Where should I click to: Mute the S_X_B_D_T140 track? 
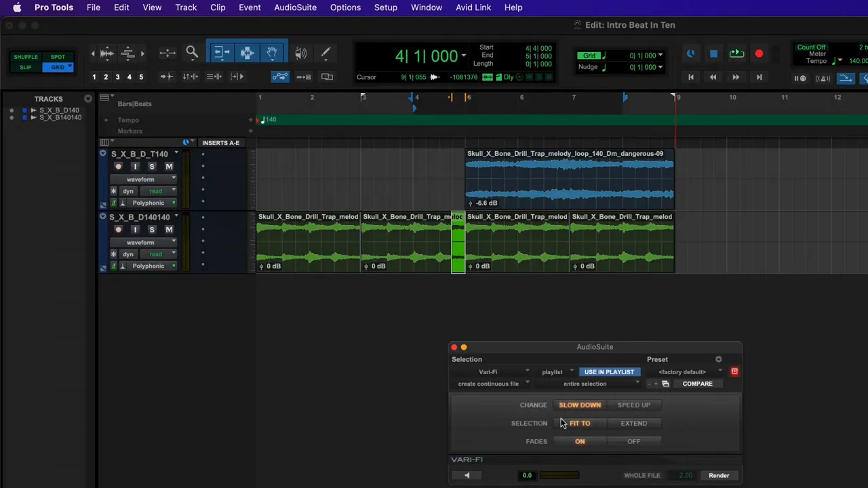click(x=169, y=166)
